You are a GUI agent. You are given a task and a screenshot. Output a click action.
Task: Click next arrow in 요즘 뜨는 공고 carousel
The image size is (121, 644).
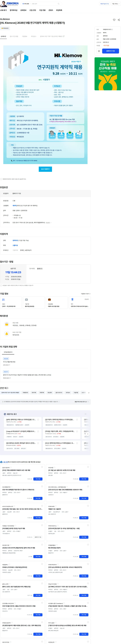coord(88,434)
